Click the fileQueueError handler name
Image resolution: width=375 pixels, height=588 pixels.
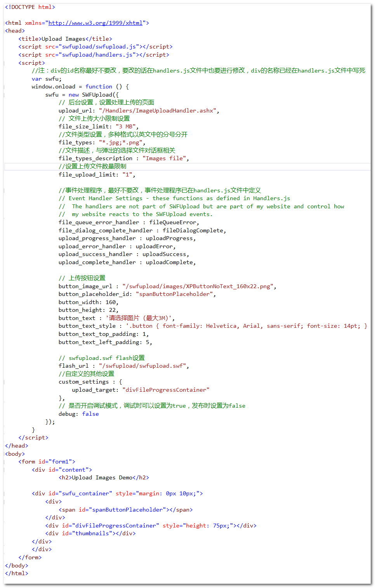coord(173,222)
